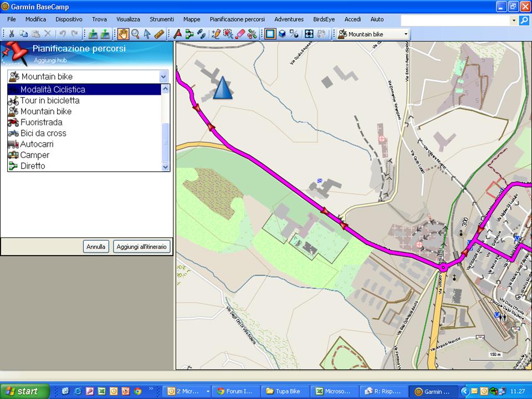Image resolution: width=532 pixels, height=399 pixels.
Task: Open the Strumenti menu
Action: [162, 19]
